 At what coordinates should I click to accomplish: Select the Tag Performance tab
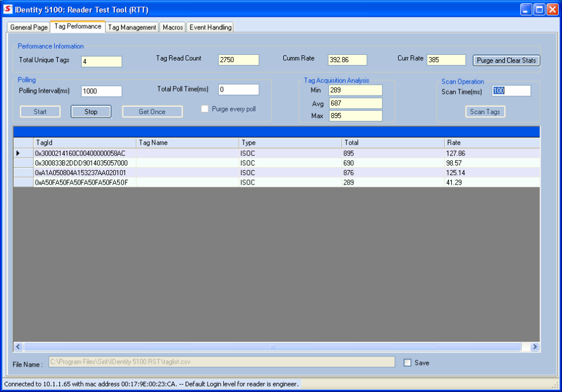click(x=78, y=27)
